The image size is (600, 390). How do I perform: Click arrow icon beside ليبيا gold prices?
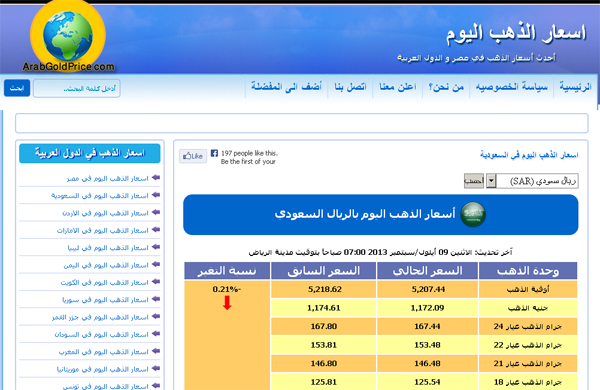point(156,247)
